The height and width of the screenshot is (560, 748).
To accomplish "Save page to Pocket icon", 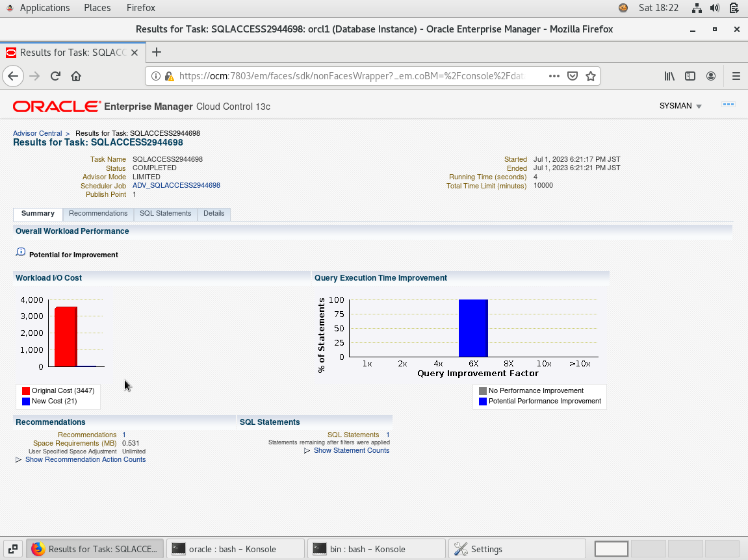I will [573, 76].
